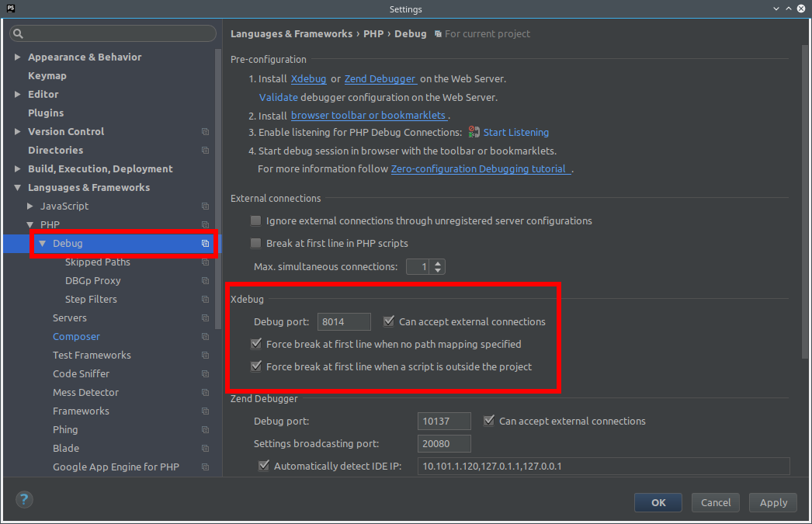Toggle Force break when no path mapping specified
The width and height of the screenshot is (812, 524).
coord(256,344)
